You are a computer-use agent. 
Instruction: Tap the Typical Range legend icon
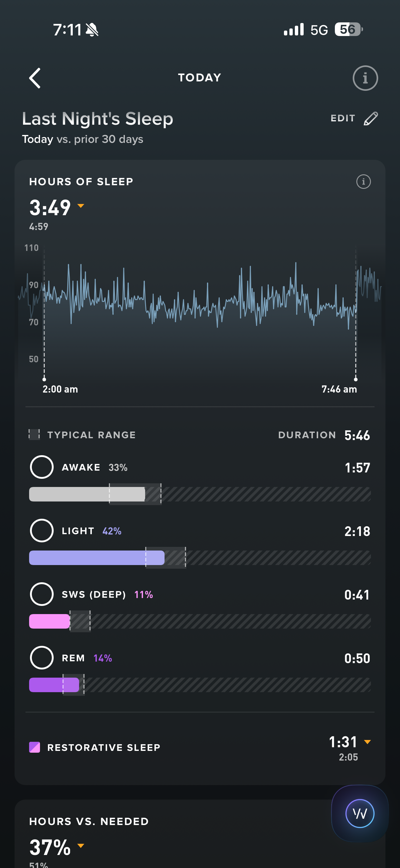pyautogui.click(x=34, y=435)
